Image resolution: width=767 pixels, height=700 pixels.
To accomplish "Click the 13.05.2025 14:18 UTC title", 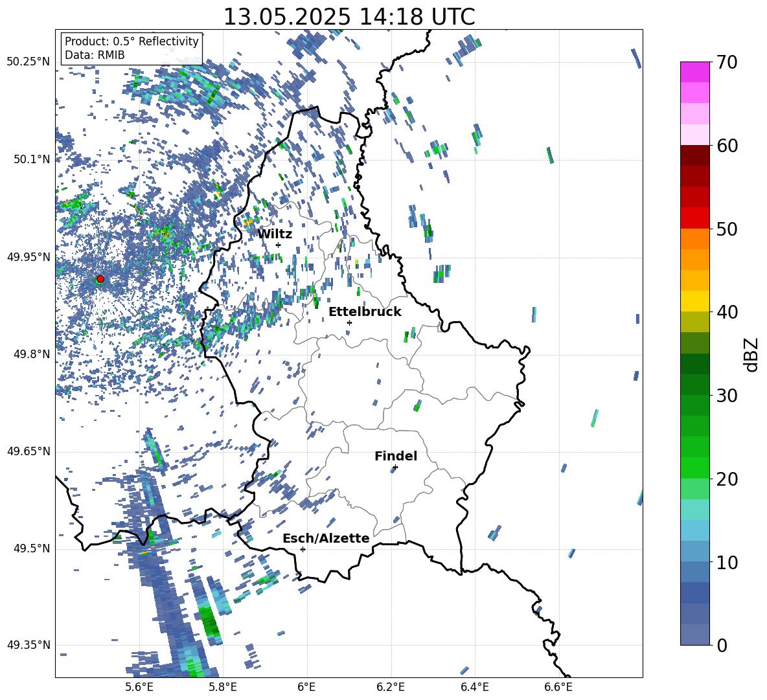I will pos(349,17).
